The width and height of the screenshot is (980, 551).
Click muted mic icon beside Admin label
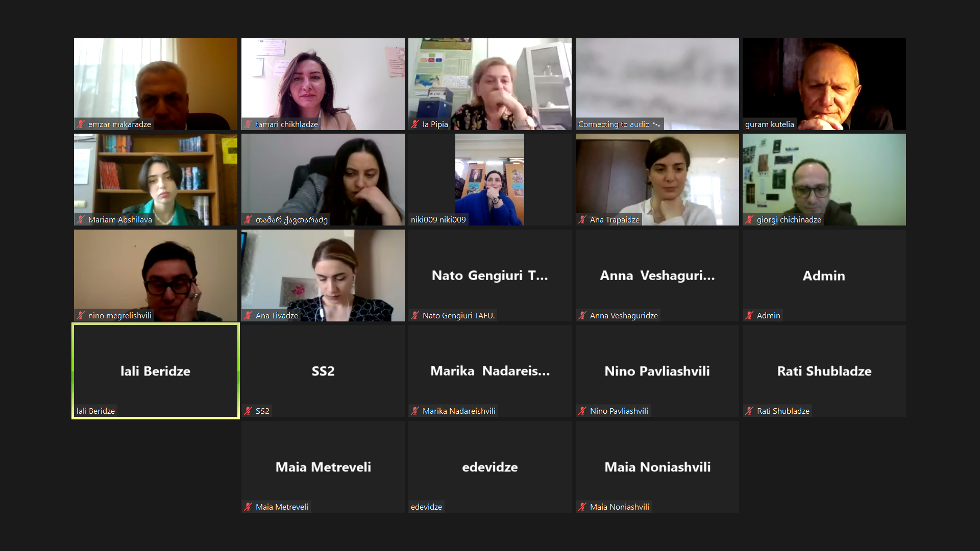pos(749,315)
